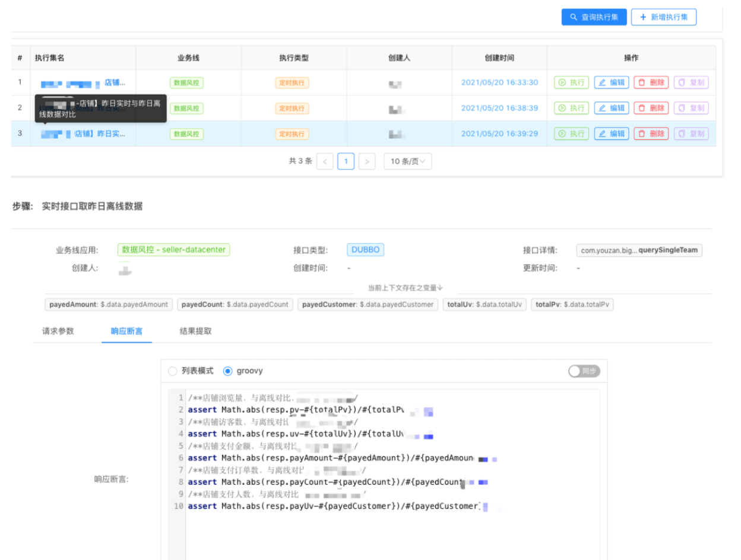The width and height of the screenshot is (741, 560).
Task: Click payedCount variable tag
Action: coord(235,304)
